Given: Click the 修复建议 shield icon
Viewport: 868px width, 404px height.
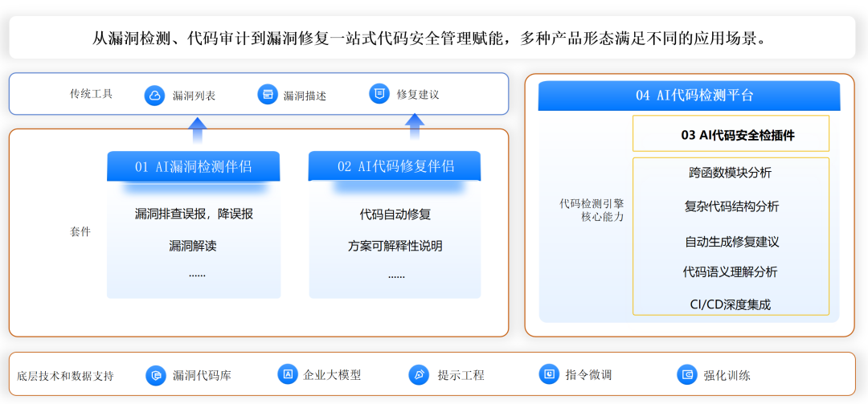Looking at the screenshot, I should 379,94.
